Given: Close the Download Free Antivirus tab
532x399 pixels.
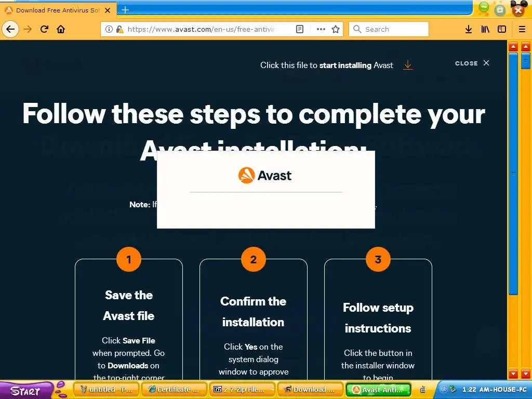Looking at the screenshot, I should coord(108,10).
